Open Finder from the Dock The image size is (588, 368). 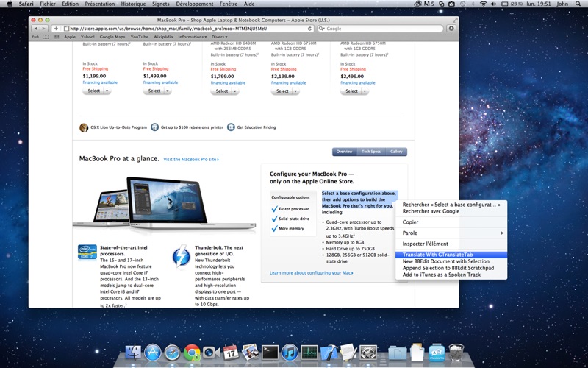pos(133,353)
